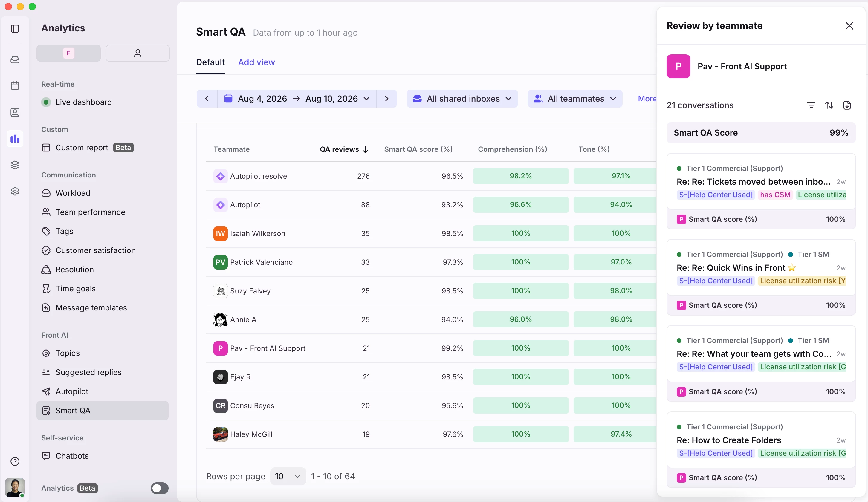Screen dimensions: 868x502
Task: Click the export conversations icon
Action: point(847,105)
